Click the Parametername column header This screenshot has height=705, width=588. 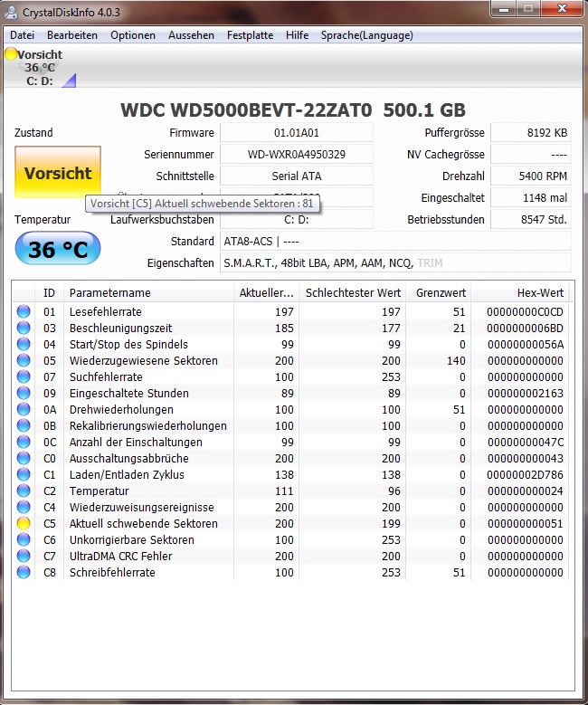tap(110, 293)
